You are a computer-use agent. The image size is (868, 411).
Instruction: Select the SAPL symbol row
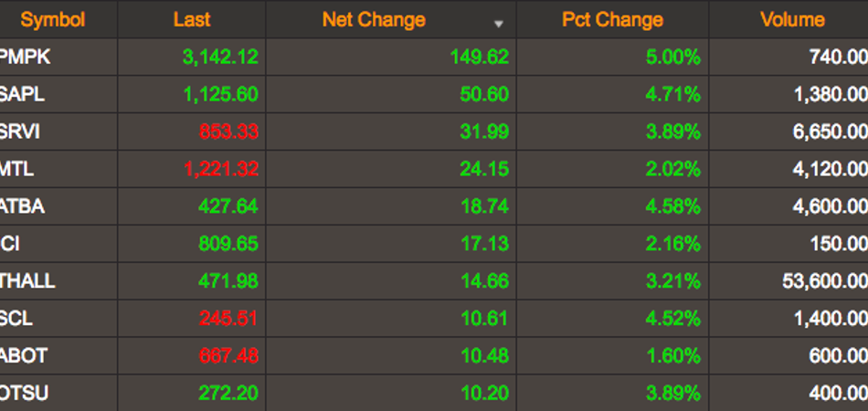(434, 94)
